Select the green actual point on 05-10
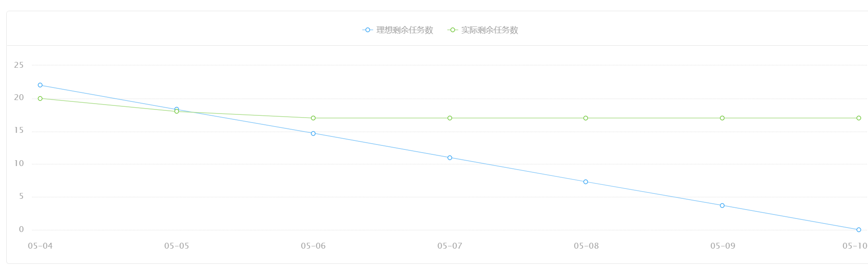The width and height of the screenshot is (868, 267). click(859, 118)
